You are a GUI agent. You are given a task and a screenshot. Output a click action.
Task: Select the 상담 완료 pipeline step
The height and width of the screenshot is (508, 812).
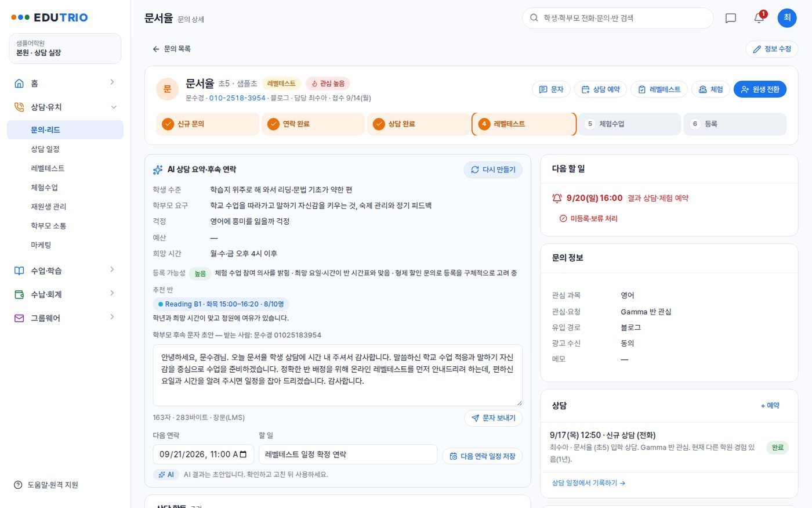[419, 124]
